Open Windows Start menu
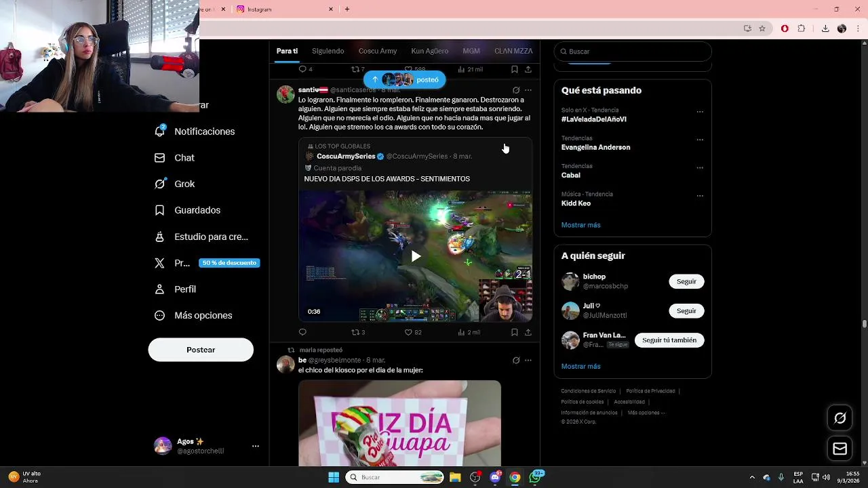 coord(334,477)
